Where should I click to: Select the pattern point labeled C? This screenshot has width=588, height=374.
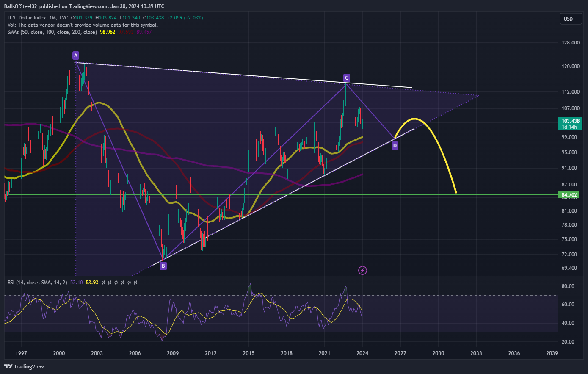coord(346,78)
